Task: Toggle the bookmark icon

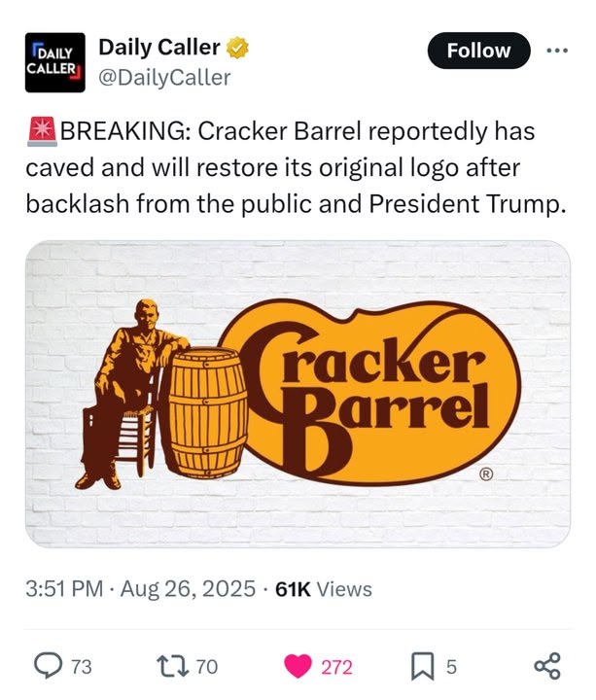Action: tap(422, 666)
